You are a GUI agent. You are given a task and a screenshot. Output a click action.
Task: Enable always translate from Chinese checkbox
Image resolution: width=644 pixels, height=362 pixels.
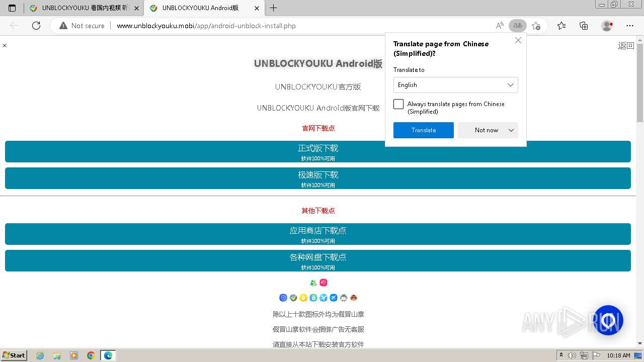398,104
